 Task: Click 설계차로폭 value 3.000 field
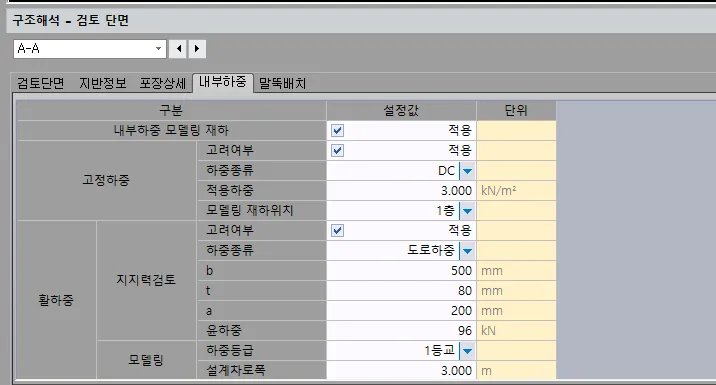[401, 370]
